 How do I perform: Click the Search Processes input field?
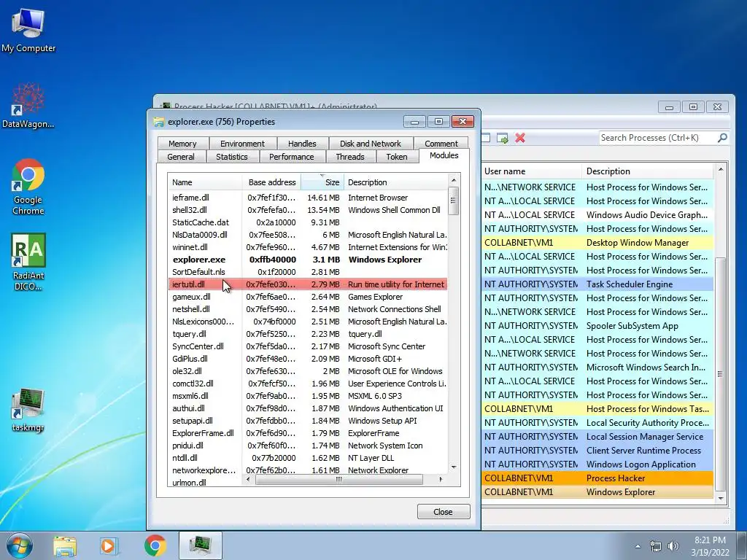(657, 138)
